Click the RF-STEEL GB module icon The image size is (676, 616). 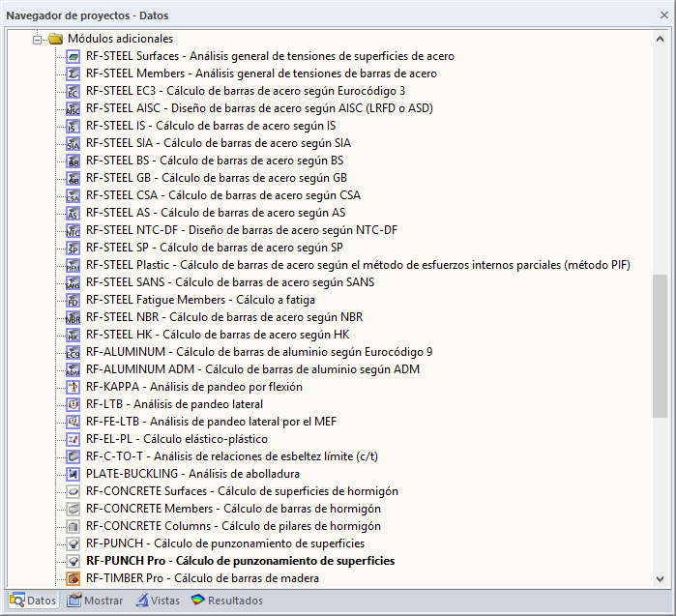(x=73, y=178)
